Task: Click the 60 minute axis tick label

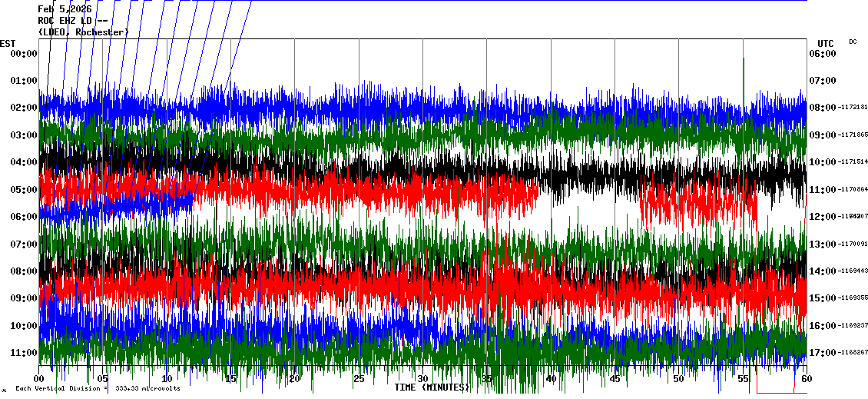Action: [x=807, y=379]
